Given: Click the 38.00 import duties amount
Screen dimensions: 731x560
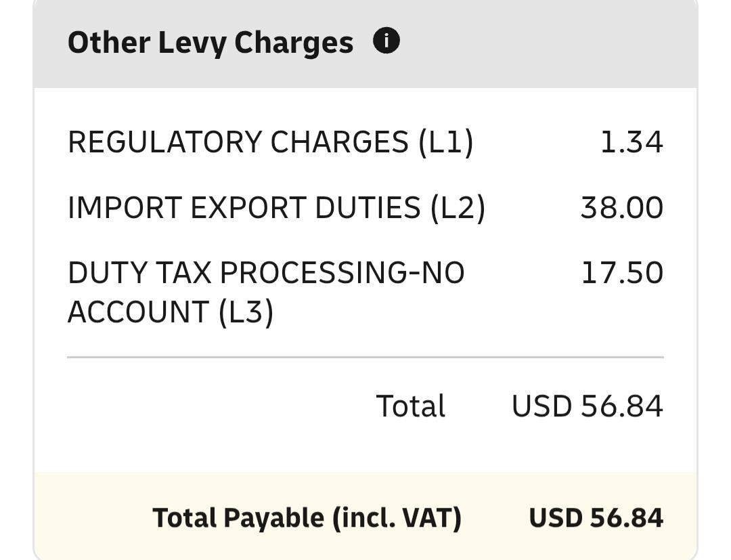Looking at the screenshot, I should tap(621, 208).
